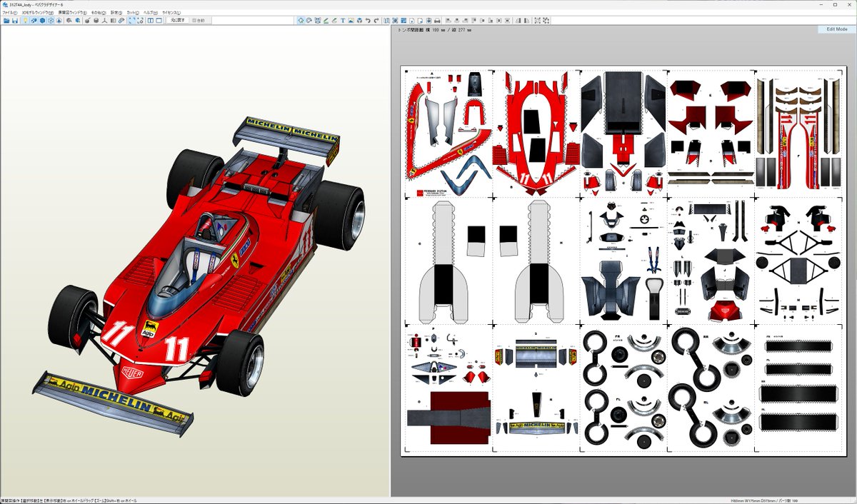Select the green edge line color tool
The image size is (857, 504).
pos(326,20)
